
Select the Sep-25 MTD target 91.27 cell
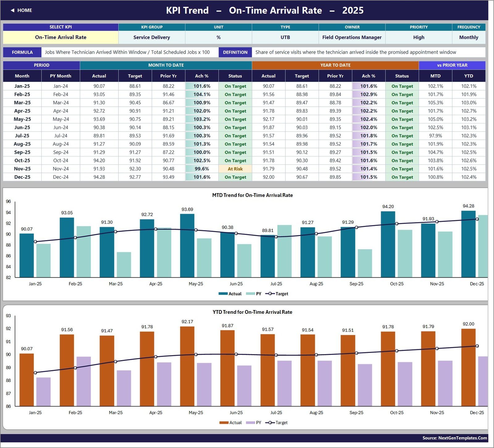(x=135, y=152)
